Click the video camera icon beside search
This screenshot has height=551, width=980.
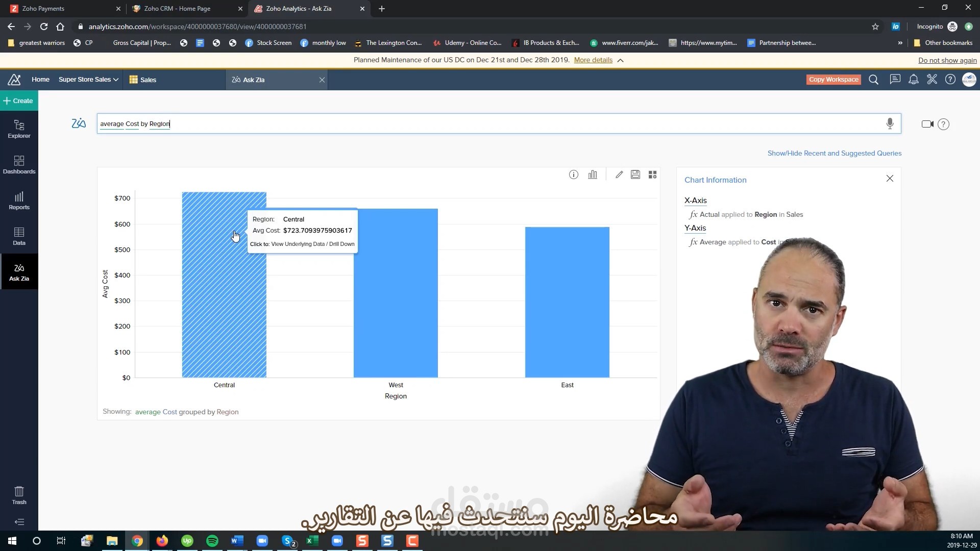pos(927,124)
